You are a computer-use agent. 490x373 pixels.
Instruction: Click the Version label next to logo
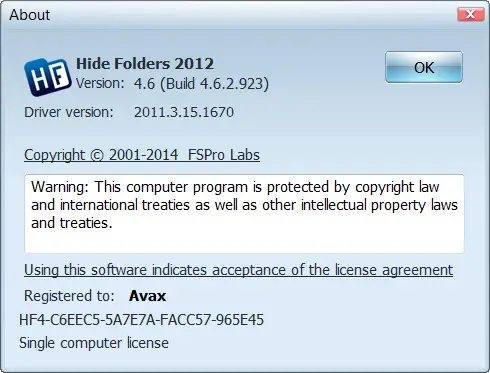point(100,83)
